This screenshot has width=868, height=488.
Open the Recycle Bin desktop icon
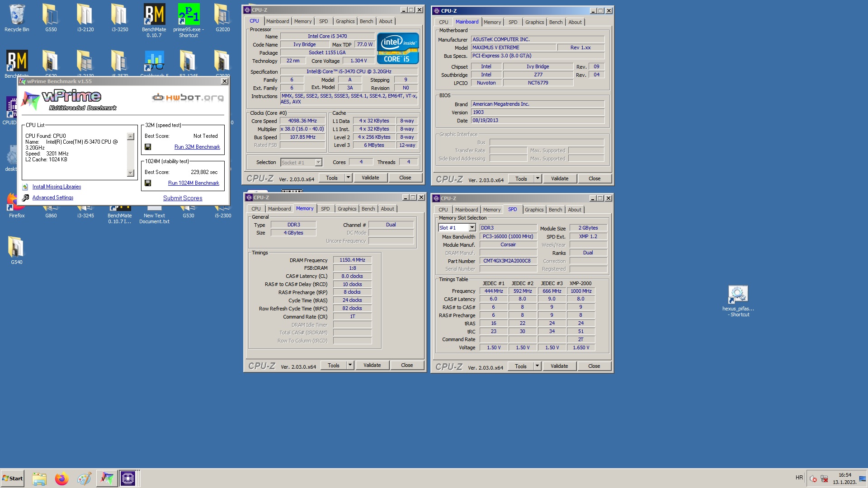click(17, 18)
